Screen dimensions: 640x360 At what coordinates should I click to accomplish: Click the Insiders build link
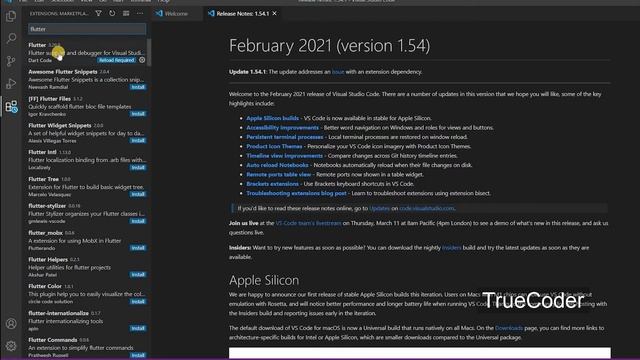[451, 248]
